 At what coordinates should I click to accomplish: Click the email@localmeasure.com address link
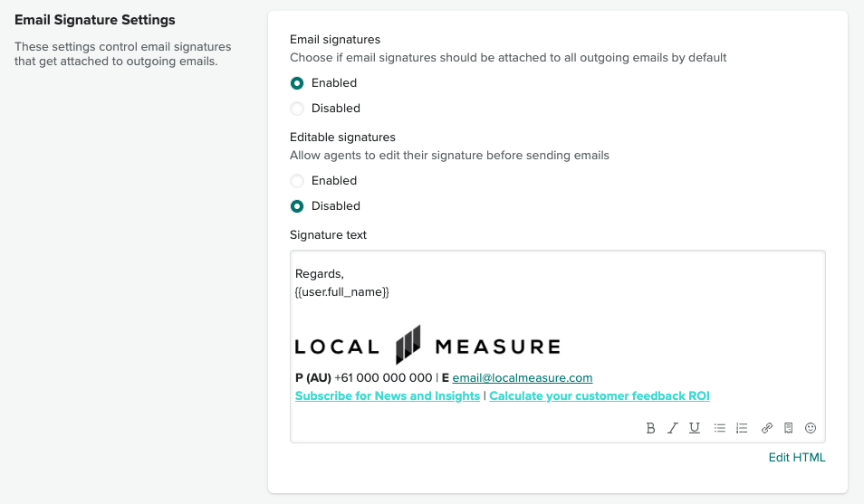point(523,378)
